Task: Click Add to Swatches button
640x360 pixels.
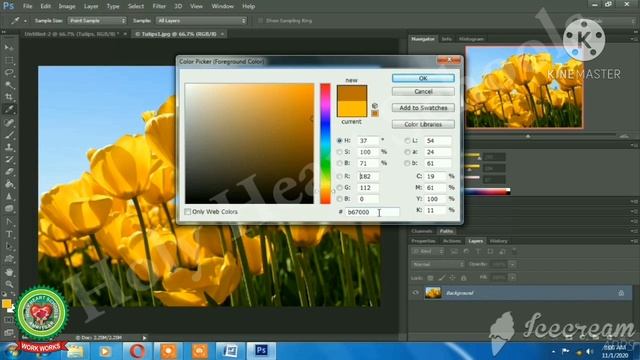Action: [x=423, y=108]
